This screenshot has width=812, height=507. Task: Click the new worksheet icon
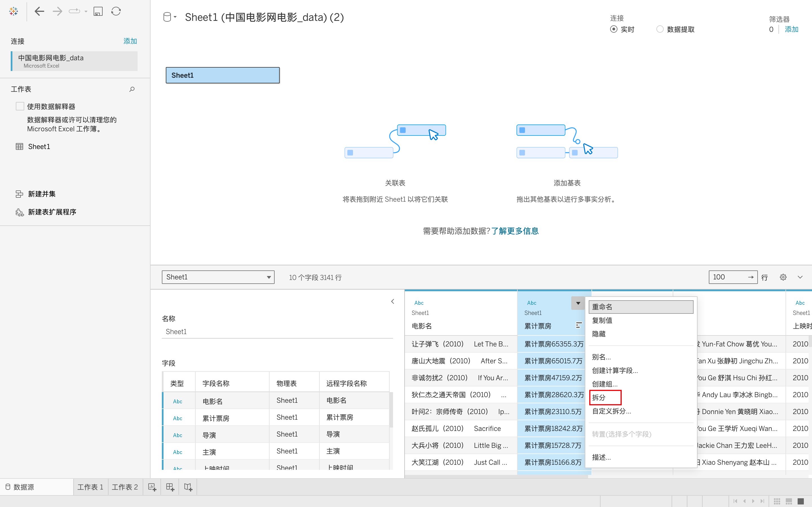tap(152, 487)
